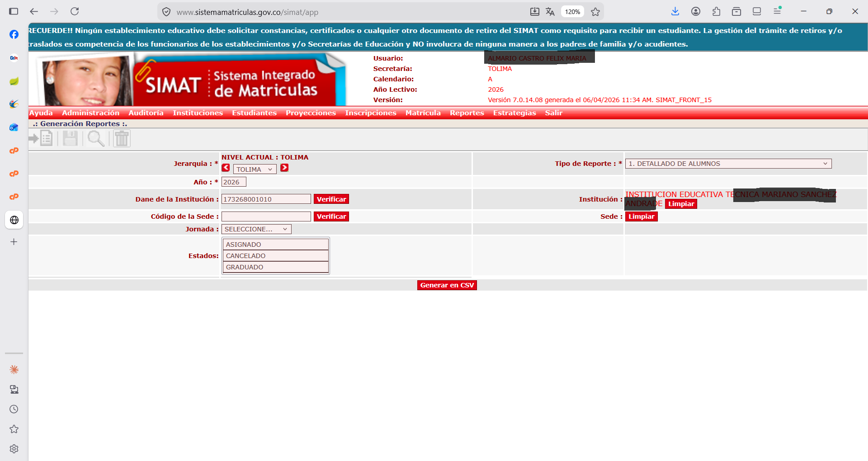
Task: Select CANCELADO in the Estados list
Action: 276,256
